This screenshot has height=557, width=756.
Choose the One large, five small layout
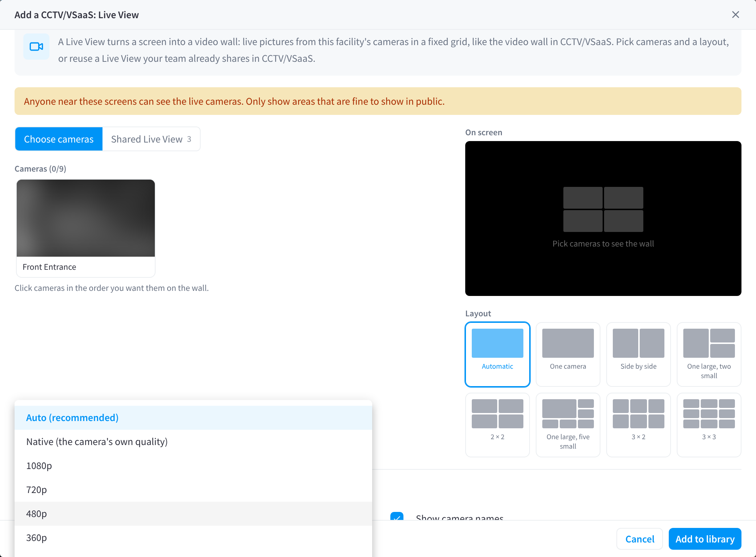pos(568,425)
